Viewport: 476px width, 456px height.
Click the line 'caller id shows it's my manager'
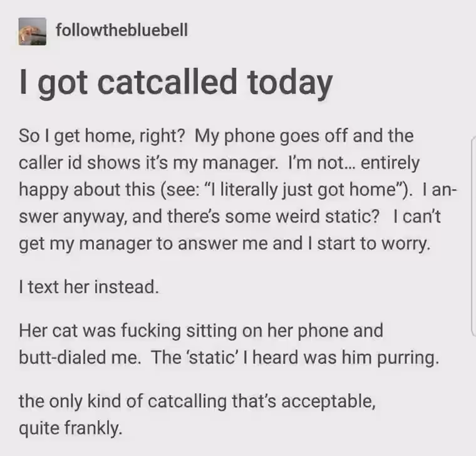tap(148, 163)
